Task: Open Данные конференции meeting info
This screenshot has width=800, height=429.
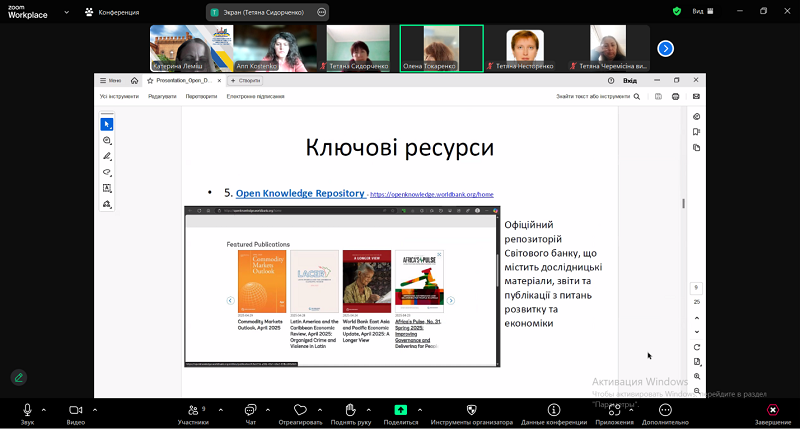Action: 554,411
